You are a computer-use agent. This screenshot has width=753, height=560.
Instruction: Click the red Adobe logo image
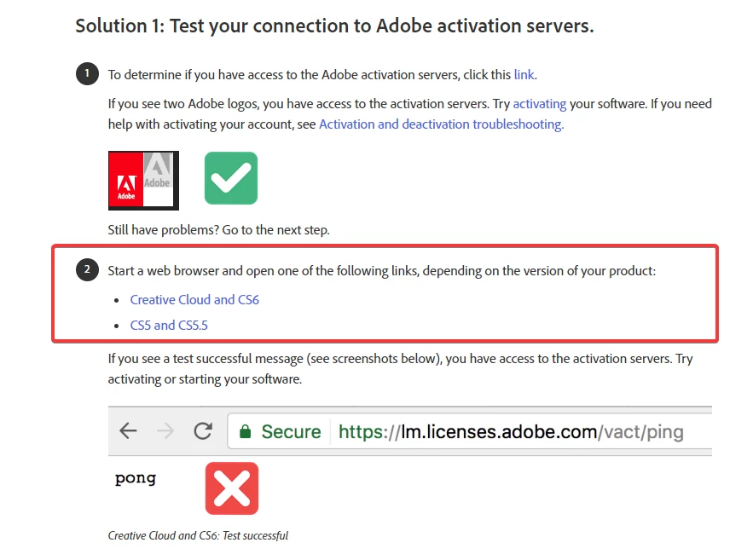[x=126, y=181]
